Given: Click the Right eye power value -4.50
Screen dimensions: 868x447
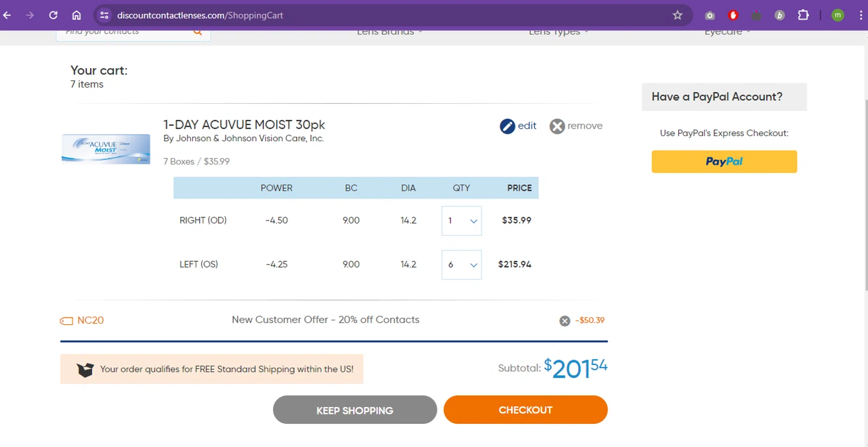Looking at the screenshot, I should coord(277,221).
